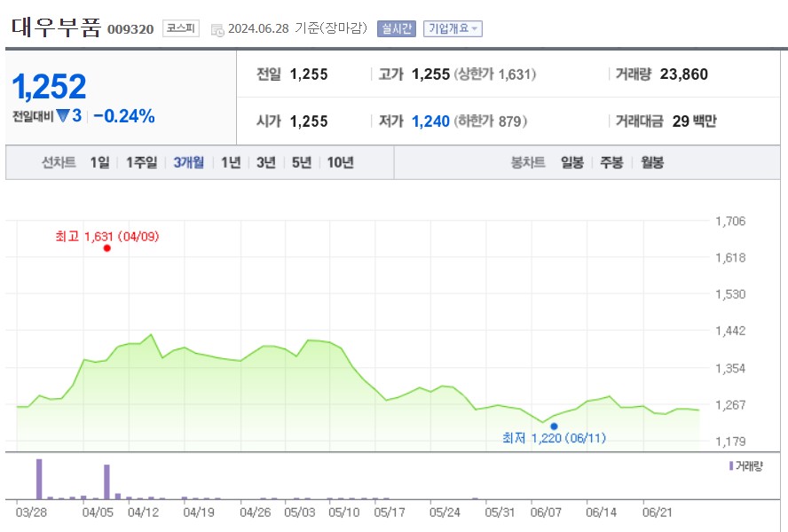Switch chart range to 3년
Image resolution: width=788 pixels, height=532 pixels.
click(266, 162)
